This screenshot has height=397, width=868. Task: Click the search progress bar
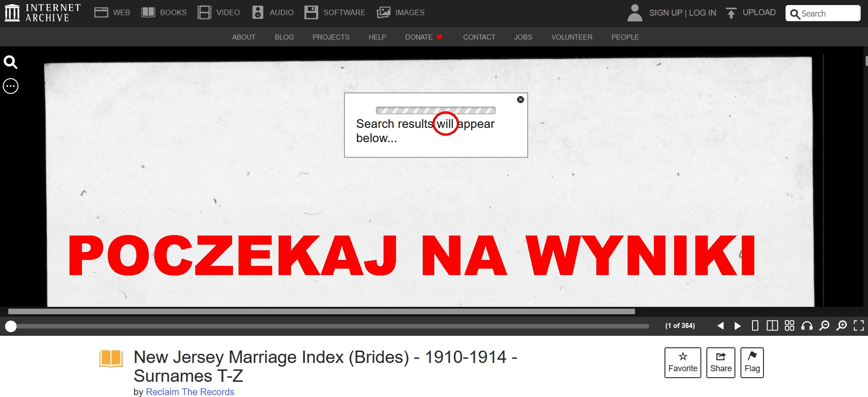click(436, 110)
